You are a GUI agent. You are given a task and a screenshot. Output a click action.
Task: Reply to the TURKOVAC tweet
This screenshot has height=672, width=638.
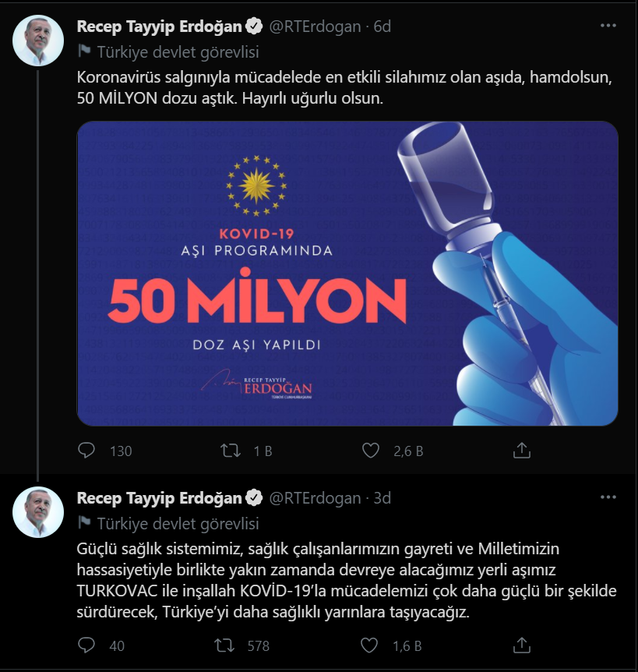pyautogui.click(x=87, y=645)
